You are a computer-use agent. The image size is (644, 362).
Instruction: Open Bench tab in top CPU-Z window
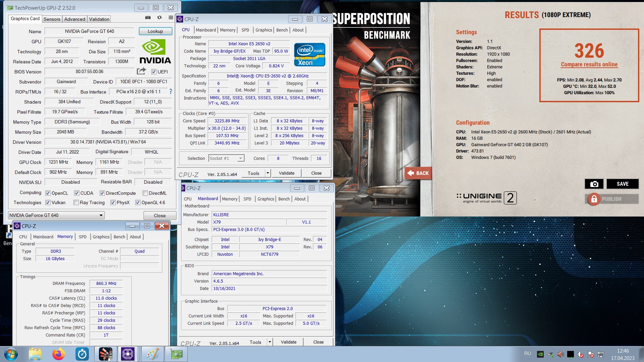(x=282, y=30)
